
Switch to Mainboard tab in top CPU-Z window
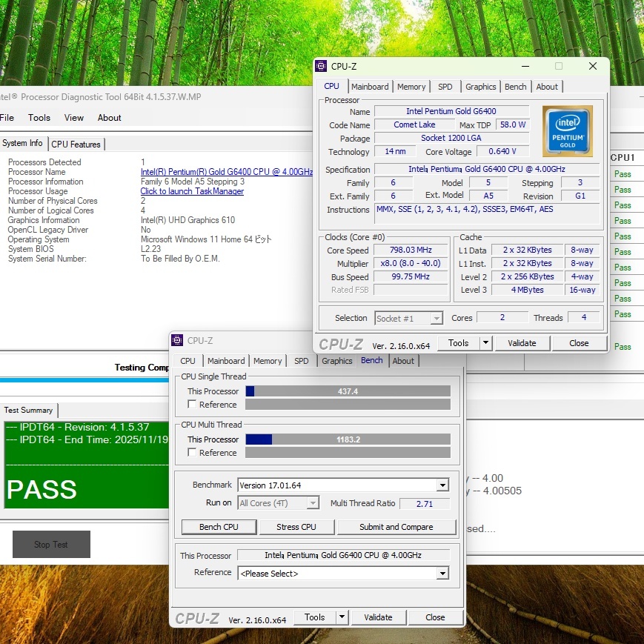tap(370, 87)
